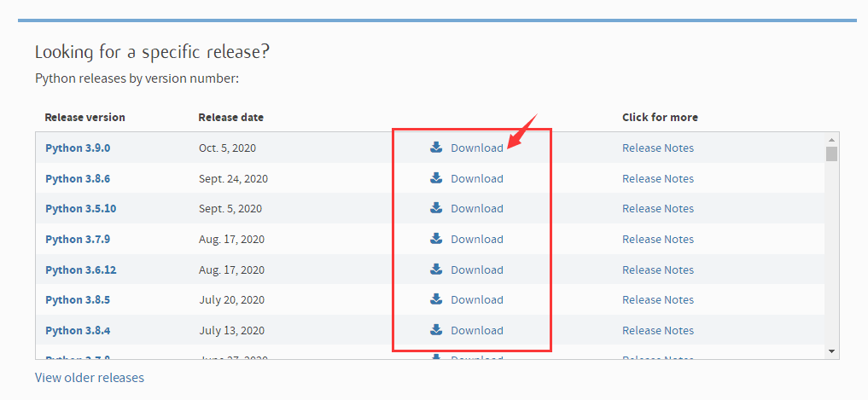The image size is (868, 400).
Task: Open the View older releases link
Action: tap(90, 378)
